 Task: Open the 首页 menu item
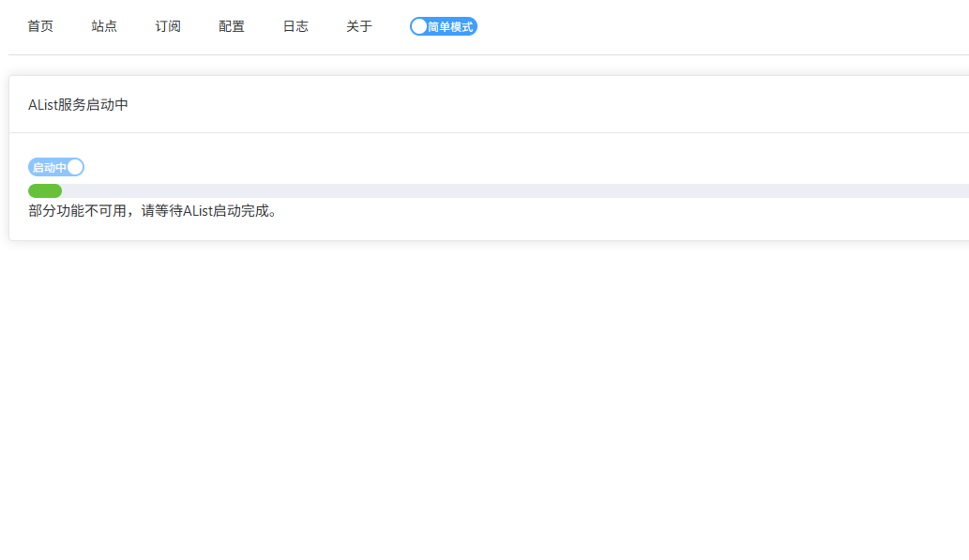pos(40,26)
